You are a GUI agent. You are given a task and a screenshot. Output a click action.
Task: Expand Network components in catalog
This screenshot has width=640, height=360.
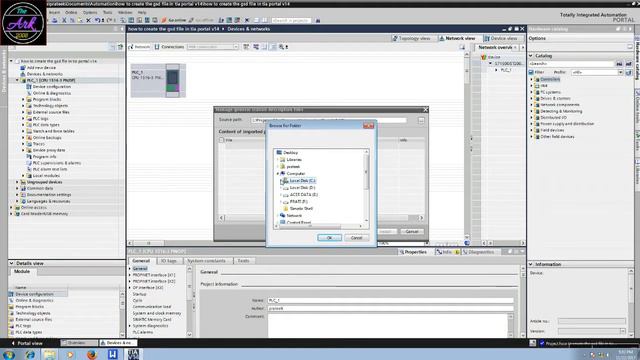[x=532, y=105]
